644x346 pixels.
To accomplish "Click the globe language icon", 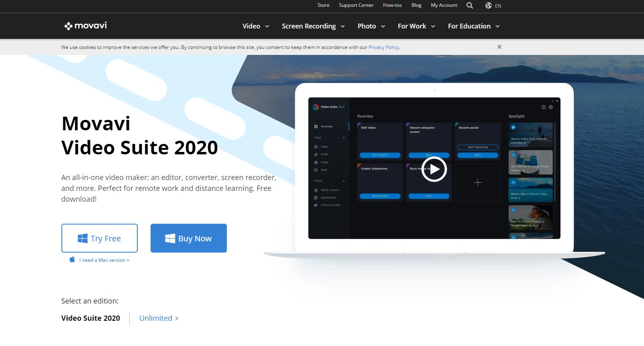I will coord(489,6).
